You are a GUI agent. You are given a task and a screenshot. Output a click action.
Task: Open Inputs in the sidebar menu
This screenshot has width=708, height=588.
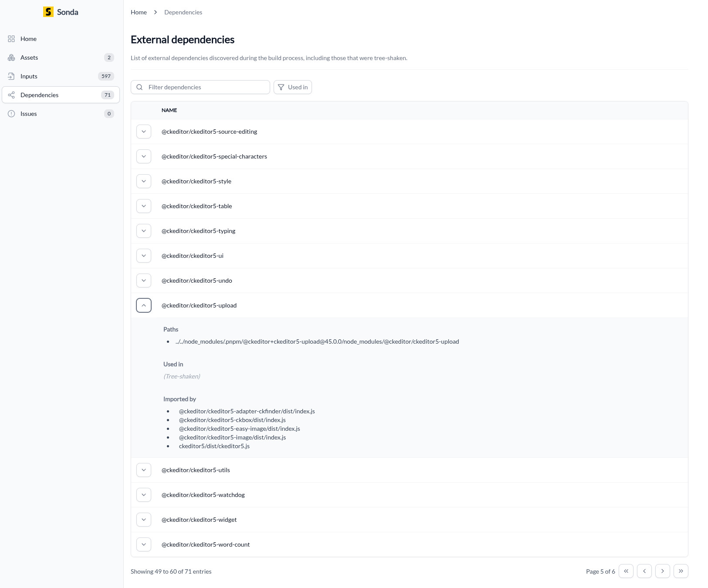[x=61, y=76]
